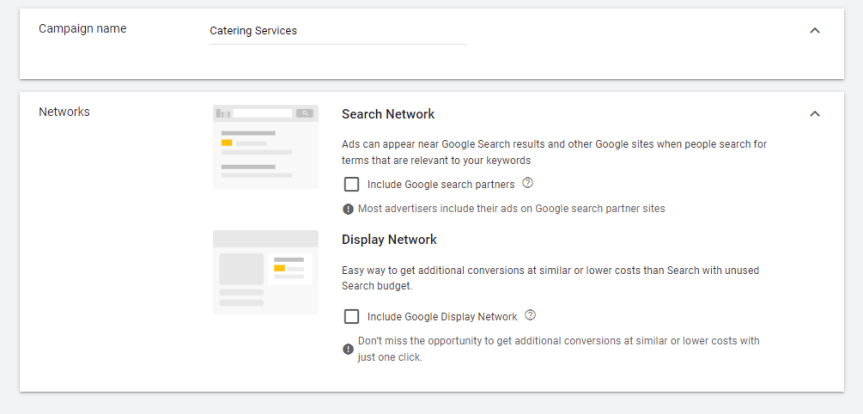Click Include Google Display Network label text
The width and height of the screenshot is (863, 414).
point(442,317)
